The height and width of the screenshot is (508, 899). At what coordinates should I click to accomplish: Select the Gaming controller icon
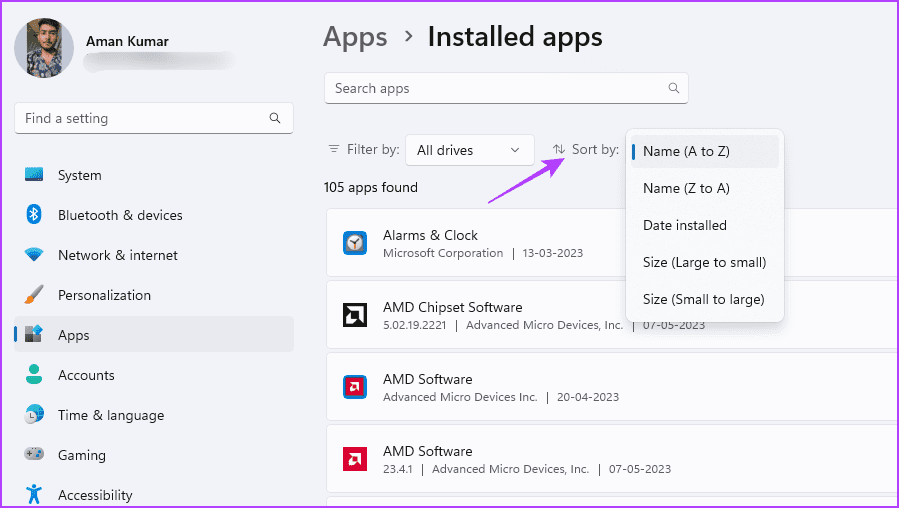pyautogui.click(x=34, y=454)
